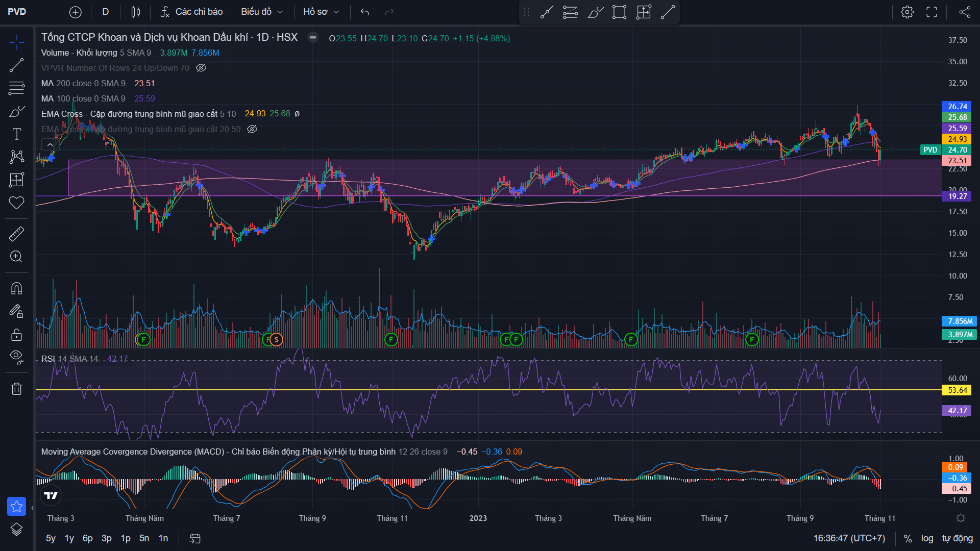Select the 5y time range
The width and height of the screenshot is (980, 551).
click(x=51, y=538)
